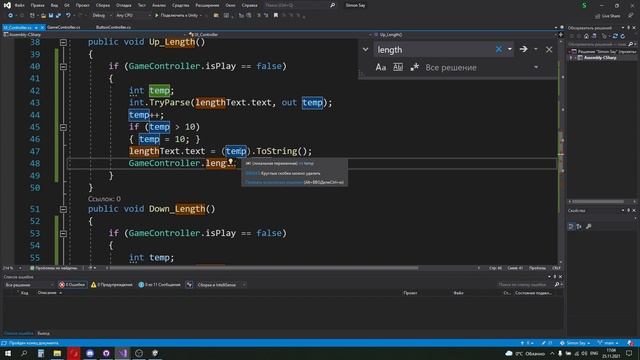Open the Правка menu
640x360 pixels.
pyautogui.click(x=37, y=5)
